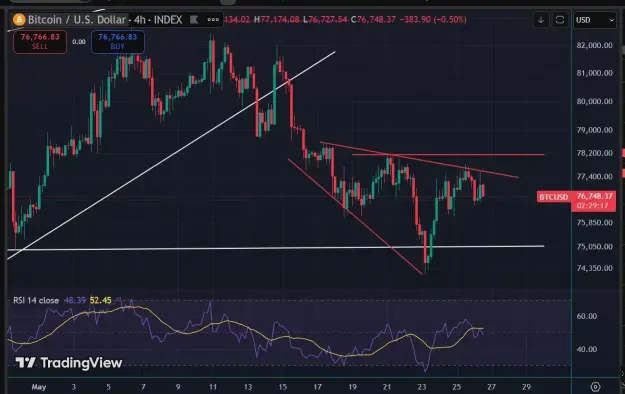The height and width of the screenshot is (394, 625).
Task: Click current price label 76,748.37
Action: (594, 196)
